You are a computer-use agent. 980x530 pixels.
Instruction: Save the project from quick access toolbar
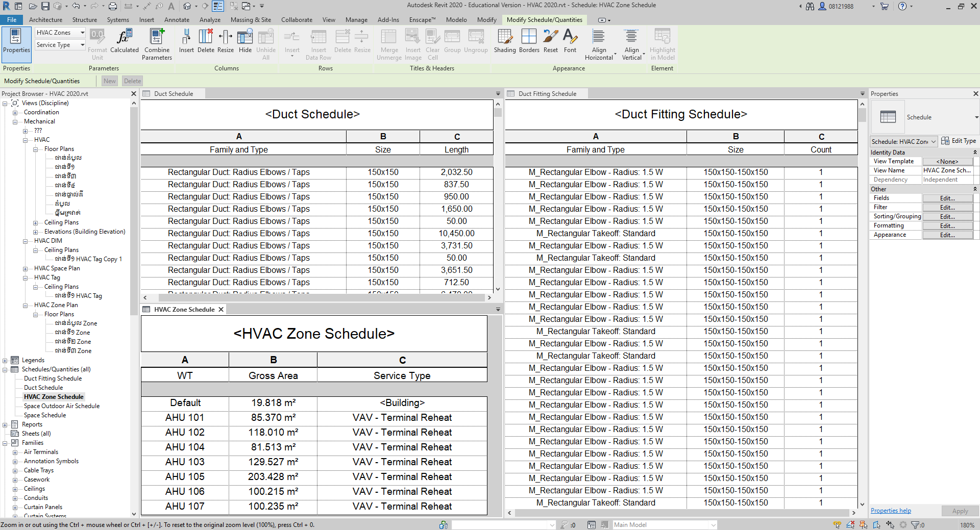(x=45, y=6)
